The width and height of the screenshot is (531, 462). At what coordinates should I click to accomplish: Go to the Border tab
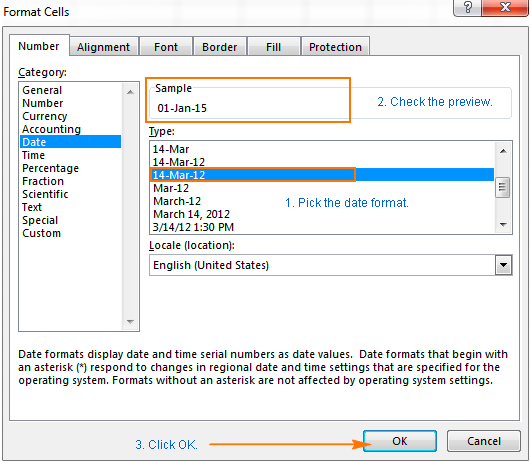tap(219, 47)
